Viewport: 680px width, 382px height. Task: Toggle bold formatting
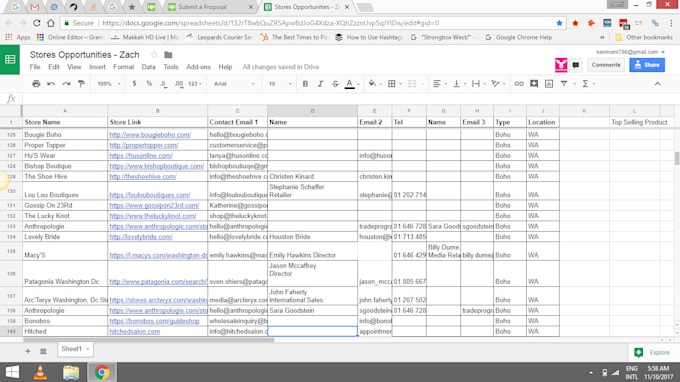tap(305, 84)
